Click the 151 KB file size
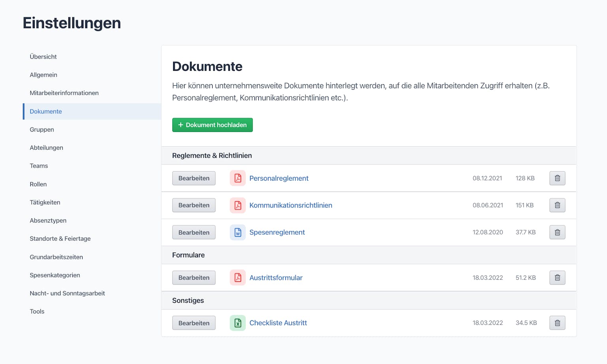The width and height of the screenshot is (607, 364). (524, 205)
